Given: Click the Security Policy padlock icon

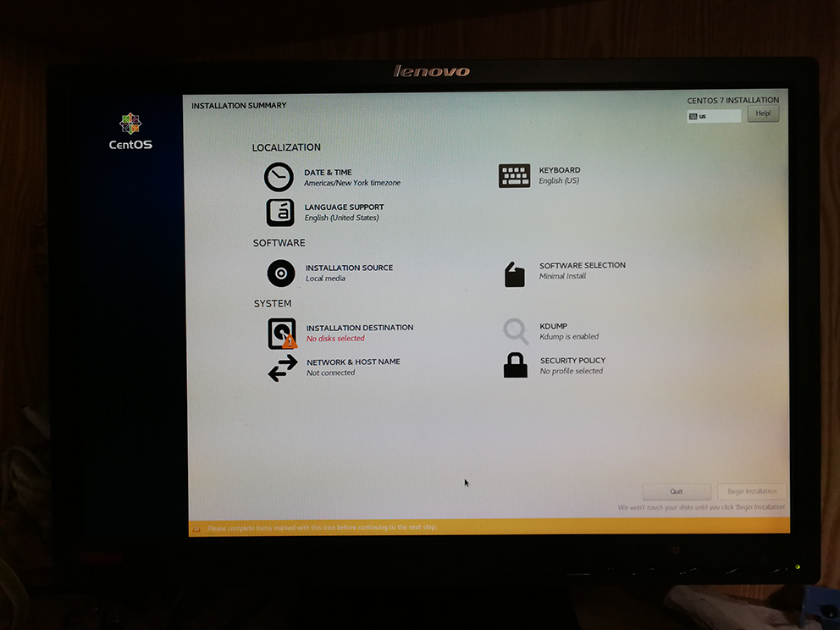Looking at the screenshot, I should coord(516,365).
